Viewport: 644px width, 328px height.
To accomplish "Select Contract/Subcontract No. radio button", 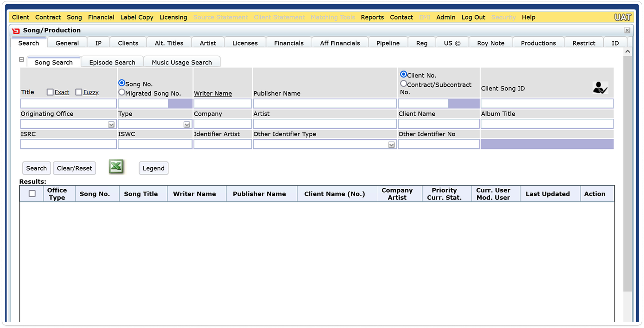I will pos(403,83).
